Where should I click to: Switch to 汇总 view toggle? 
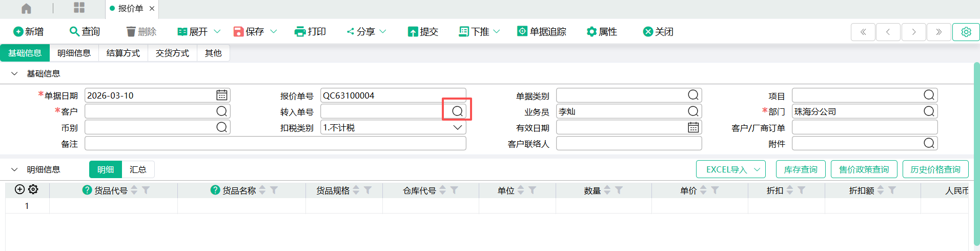point(138,169)
